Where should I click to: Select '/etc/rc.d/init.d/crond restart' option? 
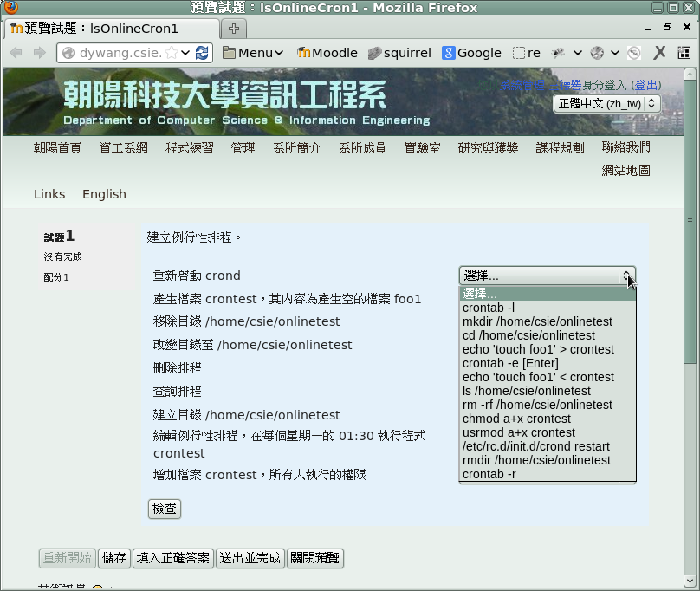pos(537,446)
